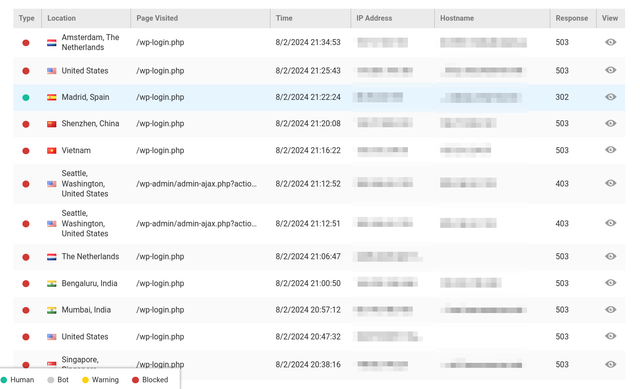640x389 pixels.
Task: Click the 302 response value
Action: pyautogui.click(x=562, y=97)
